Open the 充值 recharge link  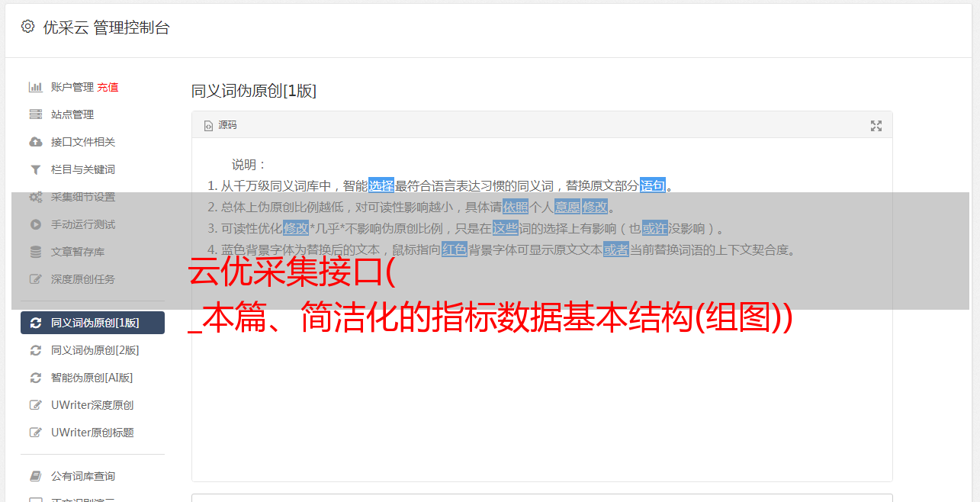[x=108, y=87]
